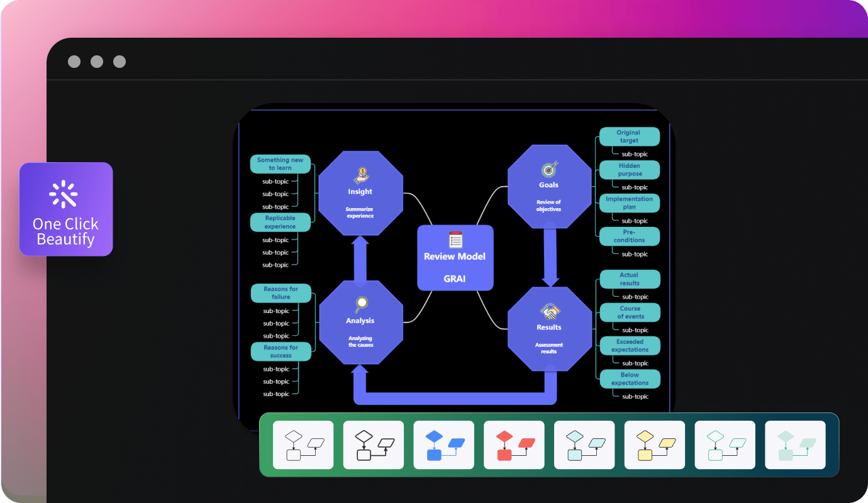The height and width of the screenshot is (503, 868).
Task: Click sub-topic under Below expectations
Action: pyautogui.click(x=635, y=397)
